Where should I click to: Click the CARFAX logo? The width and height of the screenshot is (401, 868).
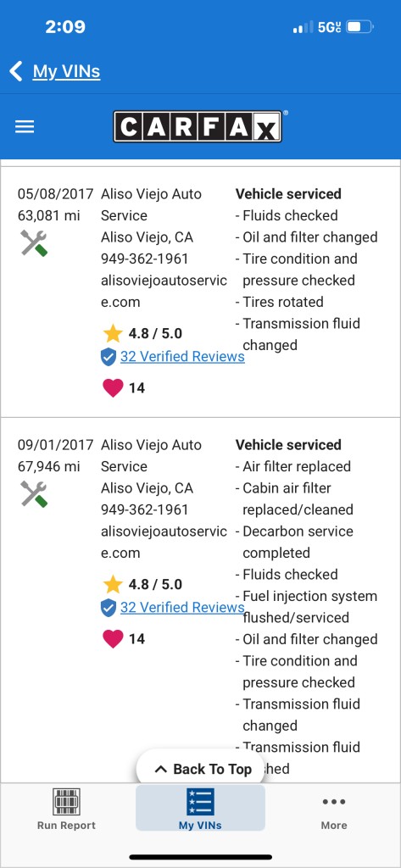[x=198, y=126]
